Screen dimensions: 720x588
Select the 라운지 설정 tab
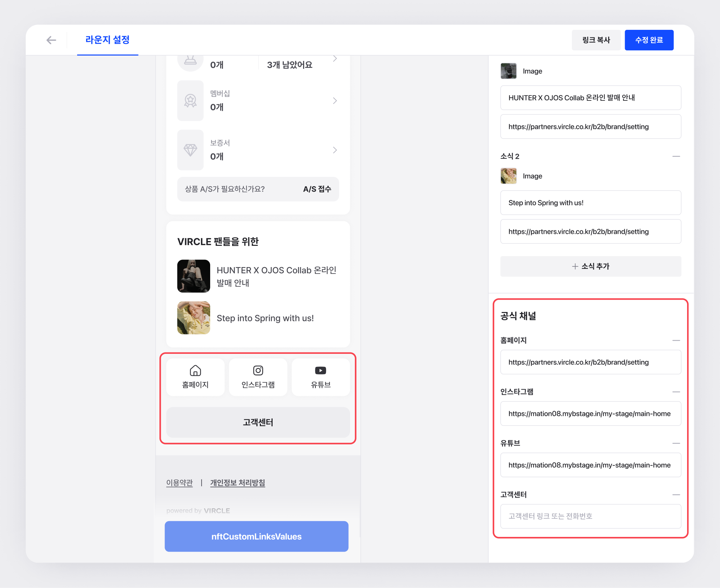(107, 40)
